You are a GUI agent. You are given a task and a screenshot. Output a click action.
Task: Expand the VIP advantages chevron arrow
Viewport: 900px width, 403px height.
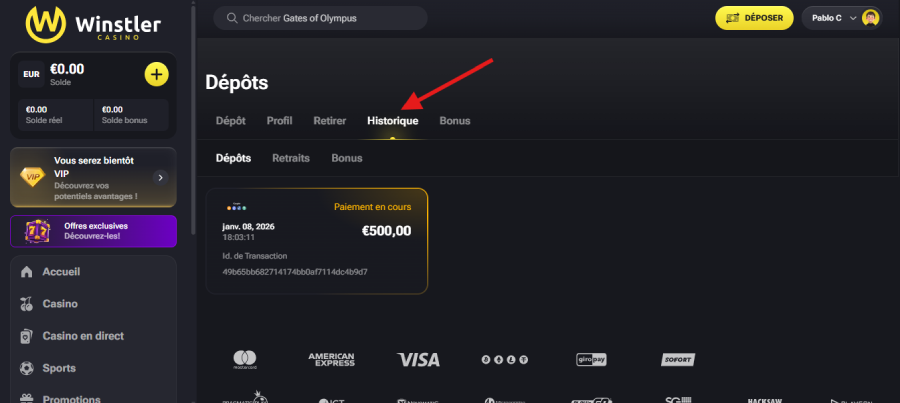pos(160,177)
